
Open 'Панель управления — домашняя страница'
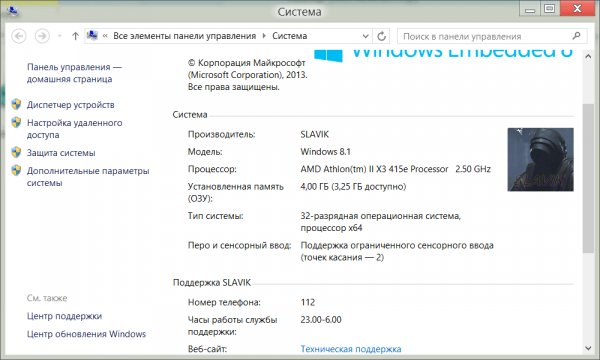(74, 73)
